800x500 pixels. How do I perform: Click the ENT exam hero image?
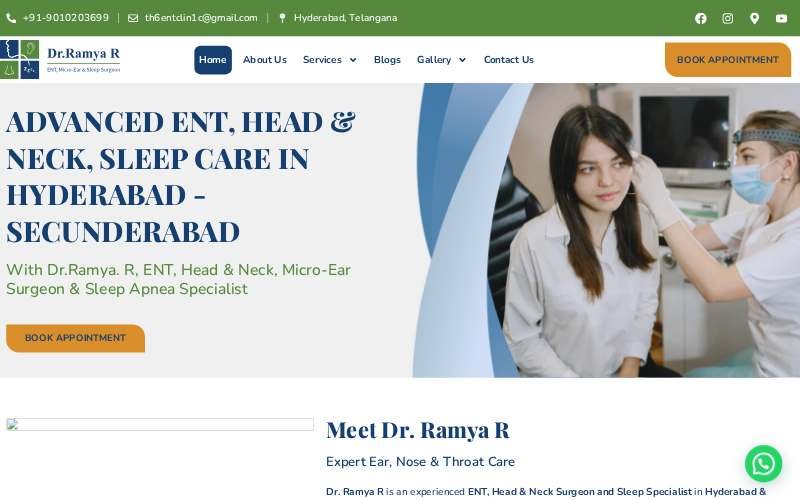pyautogui.click(x=606, y=230)
